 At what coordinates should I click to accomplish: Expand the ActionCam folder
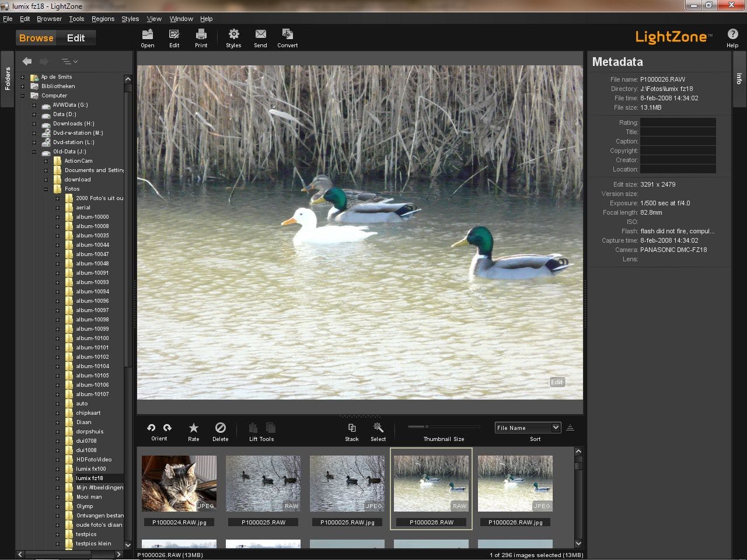pos(46,161)
